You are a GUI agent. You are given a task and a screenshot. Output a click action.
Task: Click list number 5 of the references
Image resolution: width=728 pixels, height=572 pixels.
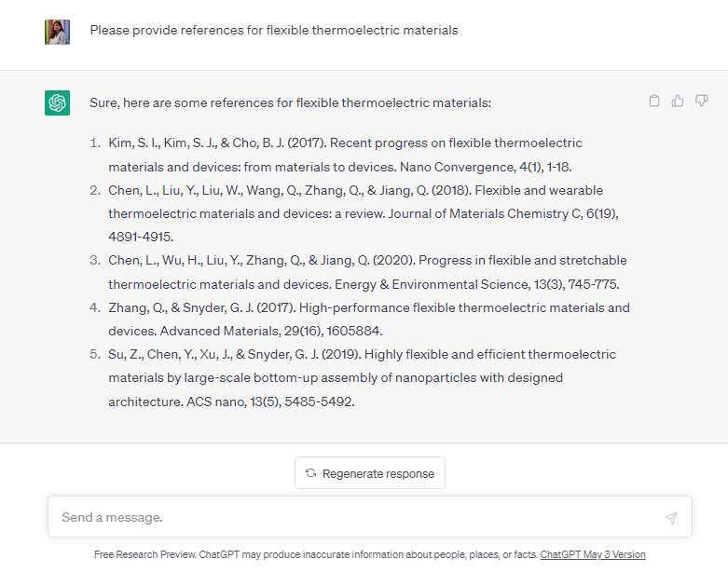(x=95, y=354)
